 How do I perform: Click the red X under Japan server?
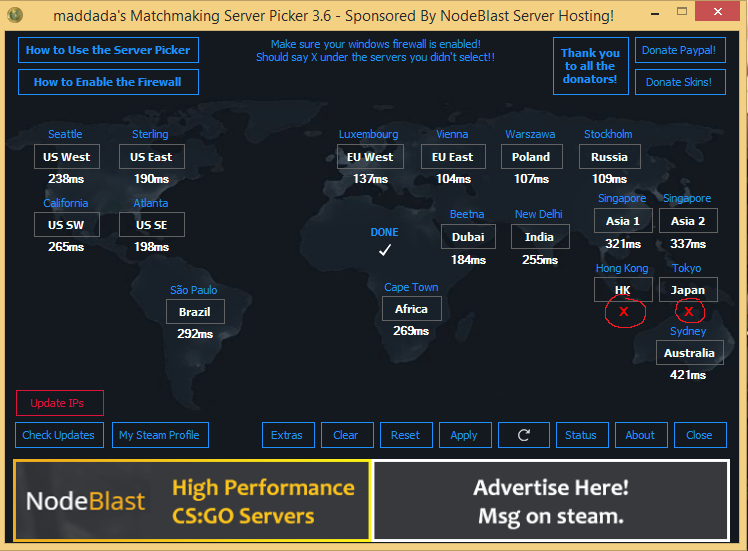688,312
